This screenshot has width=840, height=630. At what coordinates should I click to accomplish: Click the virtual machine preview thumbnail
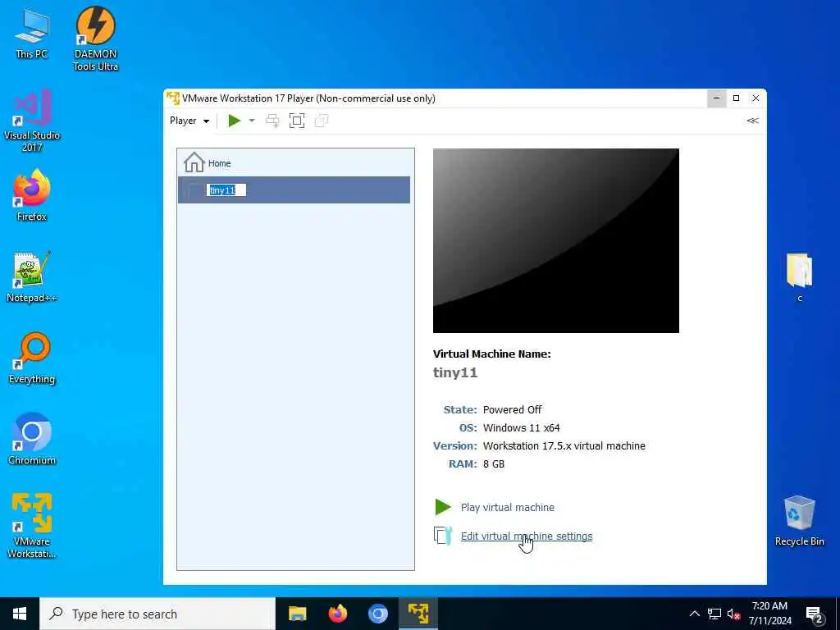point(555,240)
